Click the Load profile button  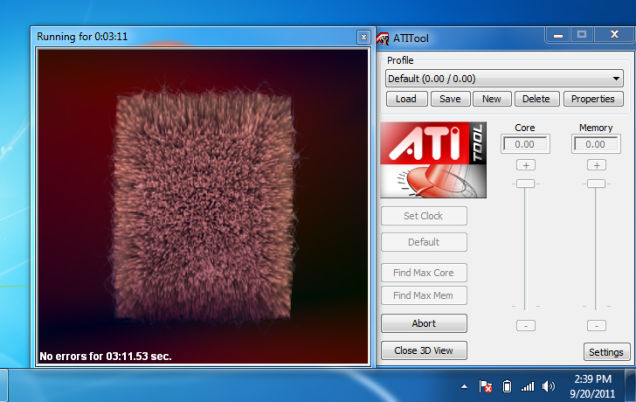(x=406, y=99)
